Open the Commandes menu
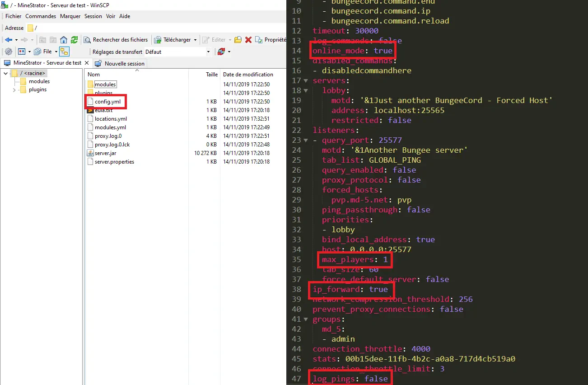The width and height of the screenshot is (588, 385). click(x=41, y=16)
